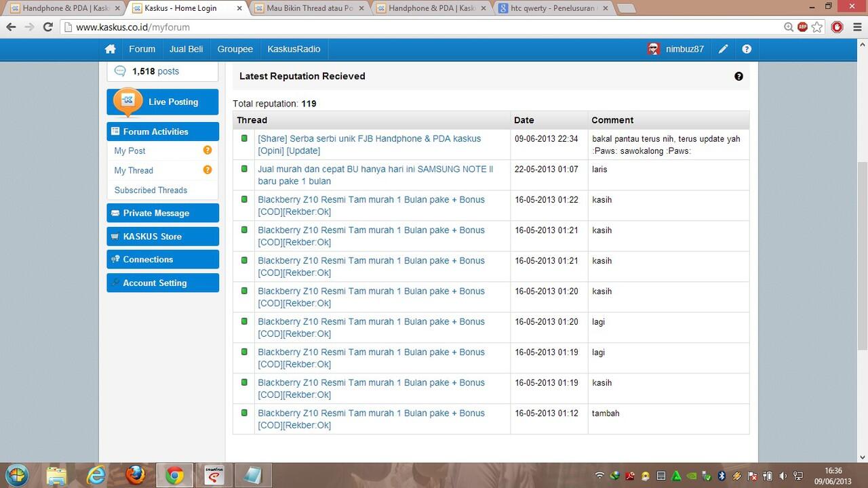This screenshot has width=868, height=488.
Task: Open the Blackberry Z10 thread dated 01:22
Action: click(371, 205)
